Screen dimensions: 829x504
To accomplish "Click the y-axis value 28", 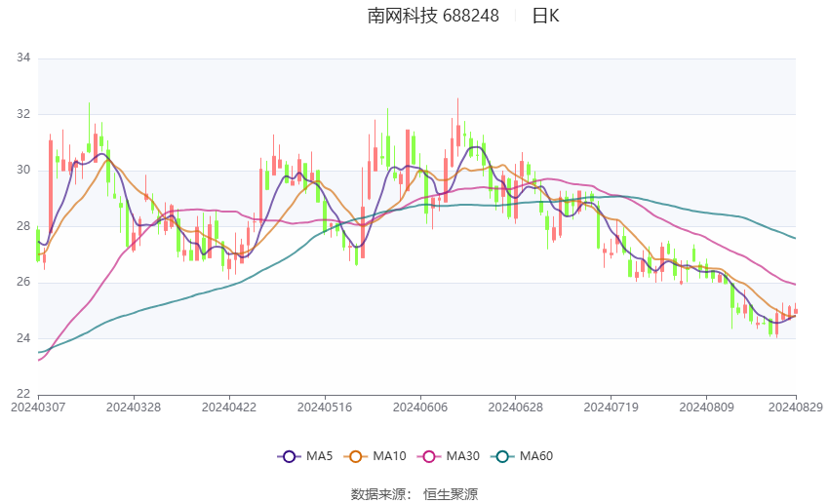I will pos(23,225).
